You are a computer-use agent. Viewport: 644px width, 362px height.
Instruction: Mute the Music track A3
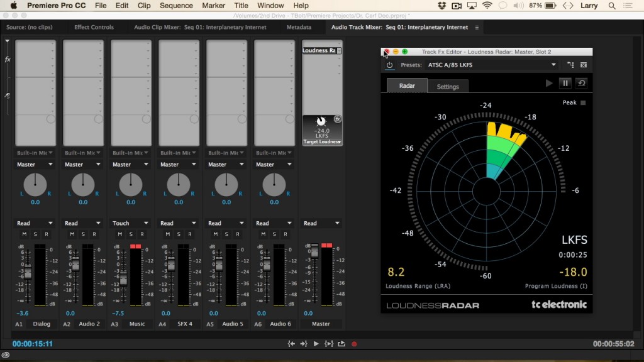120,234
